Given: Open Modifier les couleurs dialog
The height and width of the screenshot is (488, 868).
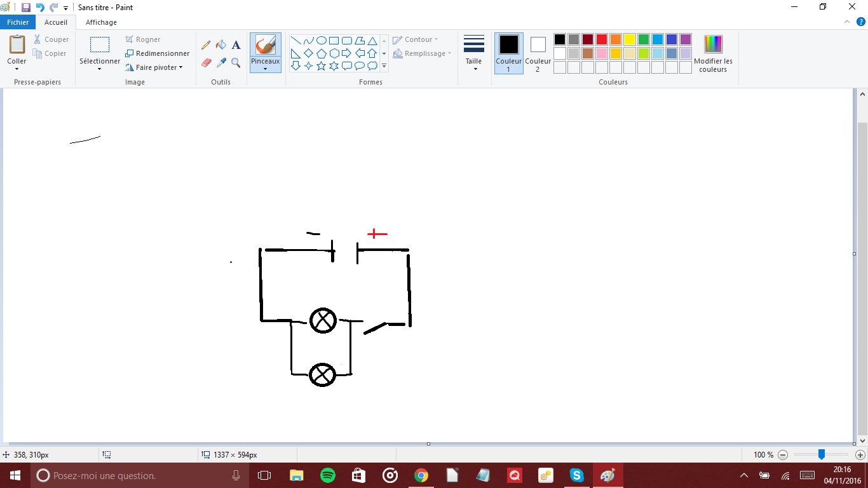Looking at the screenshot, I should [713, 53].
